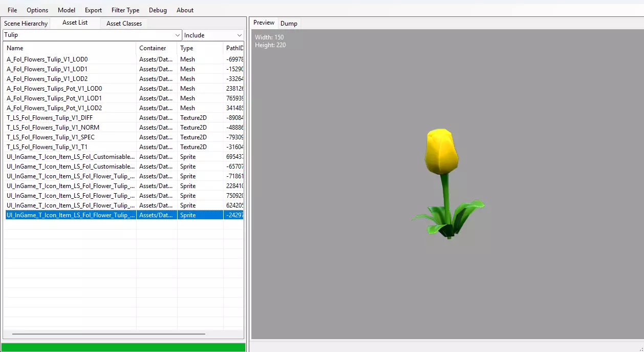Open the File menu
Image resolution: width=644 pixels, height=352 pixels.
[x=12, y=10]
